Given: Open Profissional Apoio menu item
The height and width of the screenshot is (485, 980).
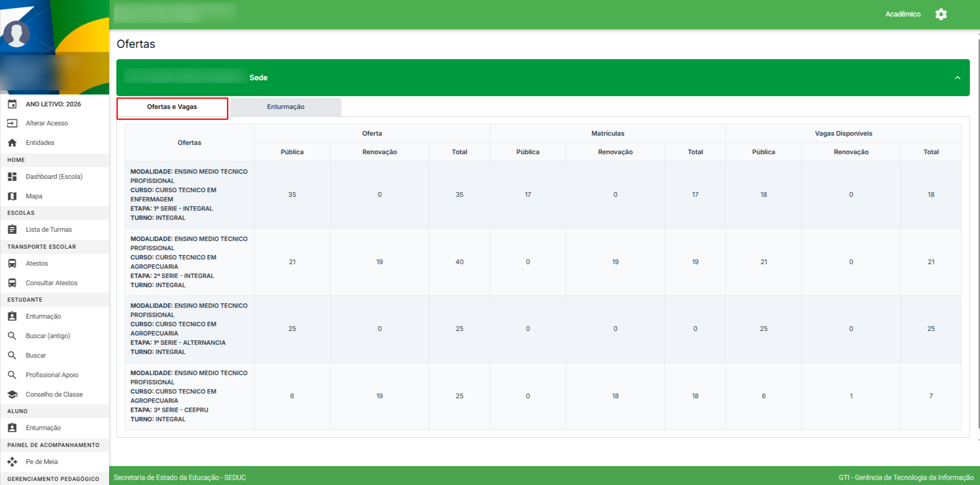Looking at the screenshot, I should 52,375.
